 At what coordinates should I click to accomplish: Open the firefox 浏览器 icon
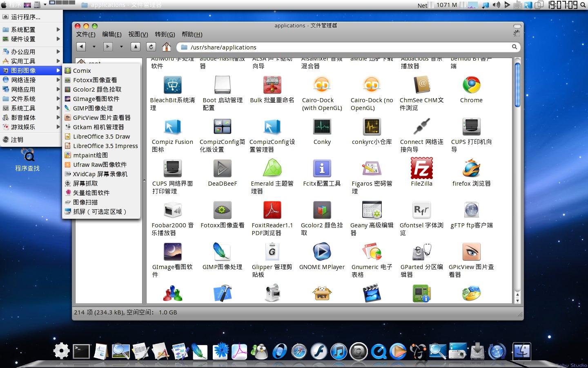click(x=471, y=168)
